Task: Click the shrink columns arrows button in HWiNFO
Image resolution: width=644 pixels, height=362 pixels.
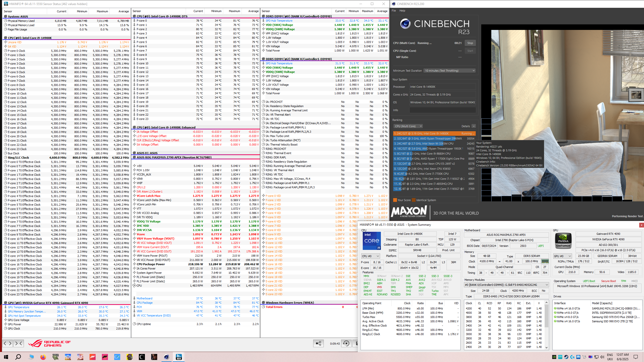Action: 19,343
